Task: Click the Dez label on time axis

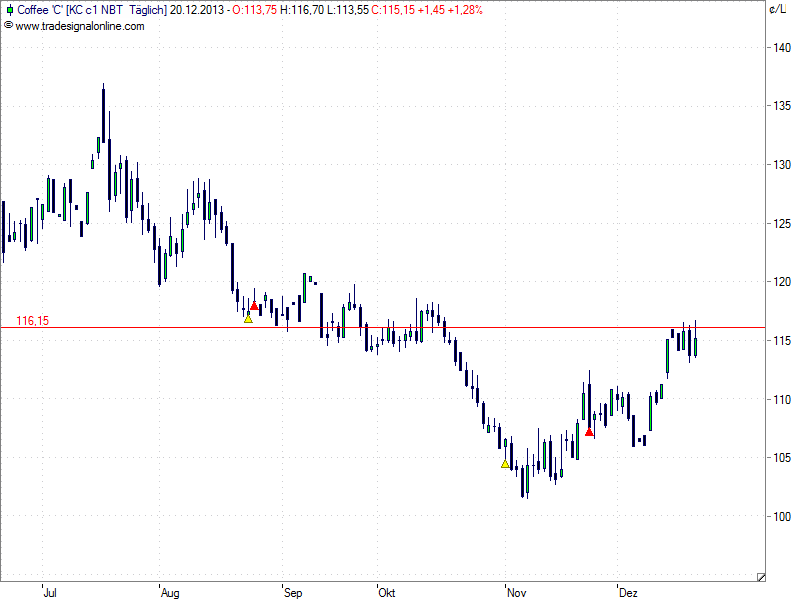Action: 629,592
